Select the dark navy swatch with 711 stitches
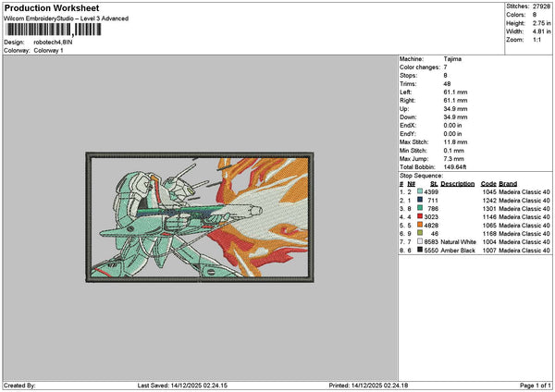 click(420, 200)
